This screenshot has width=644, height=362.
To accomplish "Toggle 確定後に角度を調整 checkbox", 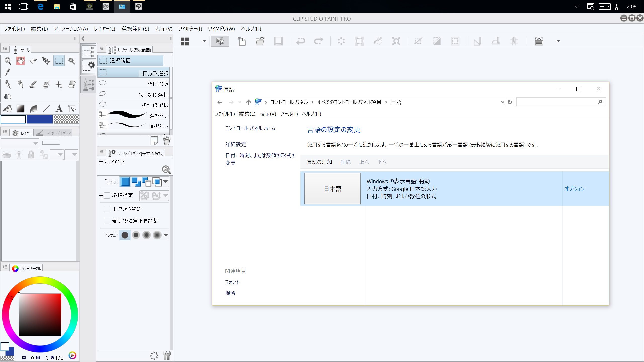I will pyautogui.click(x=107, y=221).
